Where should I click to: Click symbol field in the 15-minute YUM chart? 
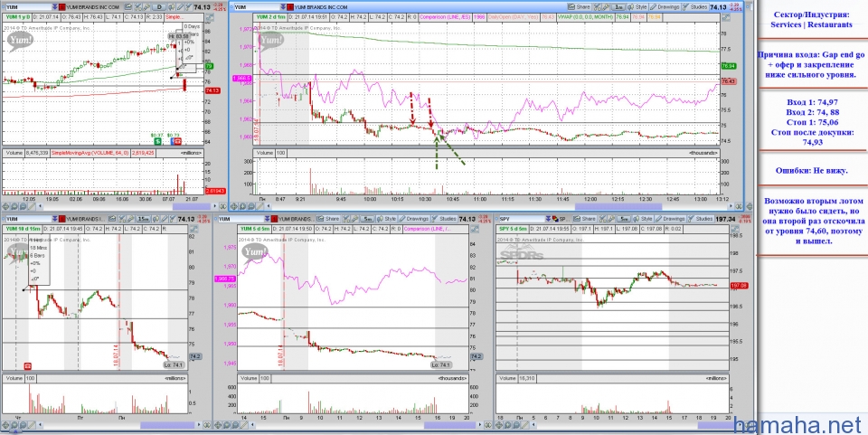[x=29, y=219]
